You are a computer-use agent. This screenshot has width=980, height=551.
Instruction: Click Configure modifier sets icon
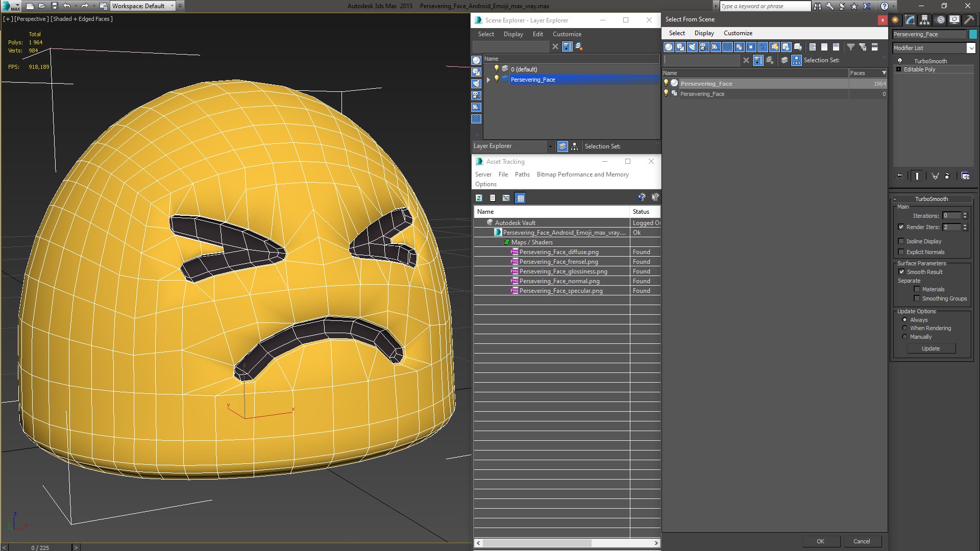click(966, 176)
